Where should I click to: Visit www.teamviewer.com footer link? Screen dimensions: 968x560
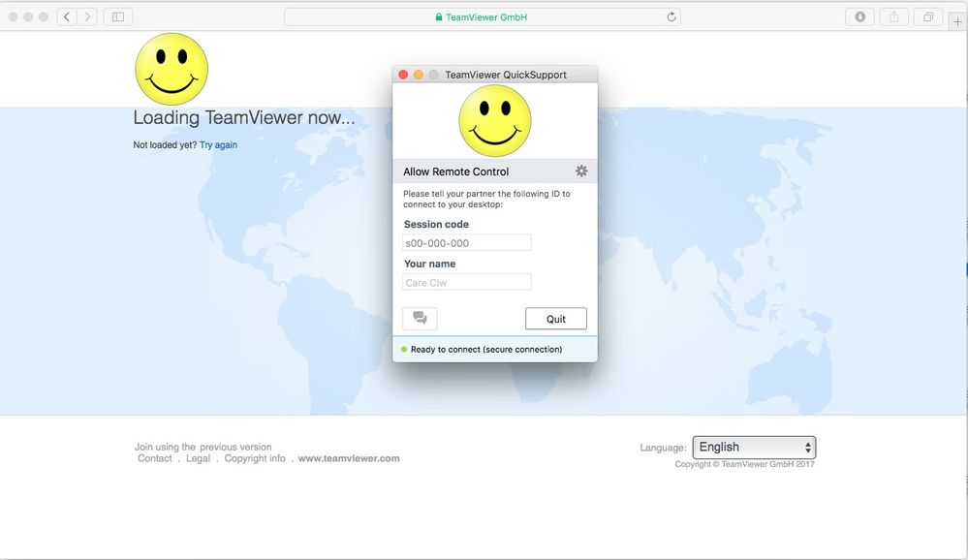(349, 458)
